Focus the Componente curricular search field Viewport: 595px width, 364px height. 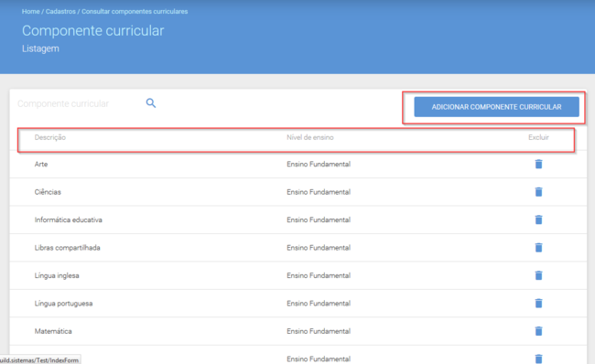79,103
